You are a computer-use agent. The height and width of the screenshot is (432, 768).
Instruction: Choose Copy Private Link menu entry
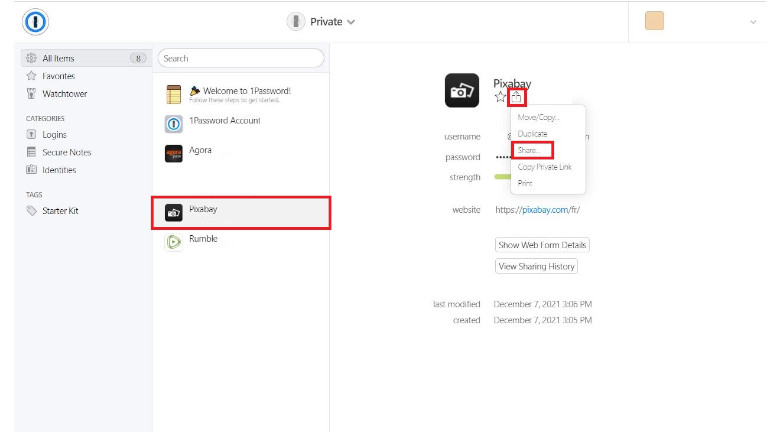point(545,167)
